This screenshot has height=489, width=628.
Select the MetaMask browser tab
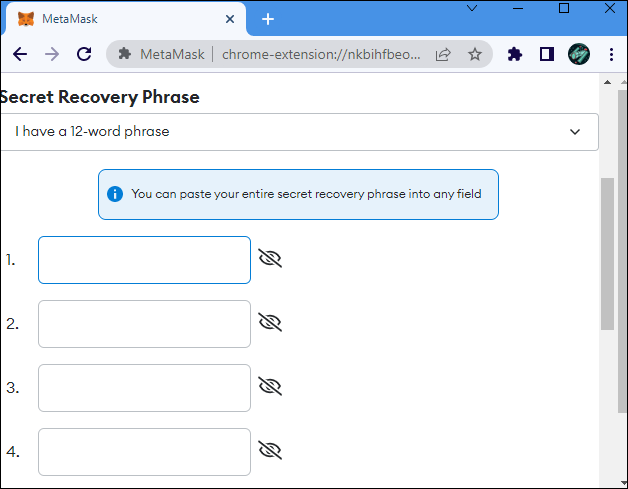[120, 19]
